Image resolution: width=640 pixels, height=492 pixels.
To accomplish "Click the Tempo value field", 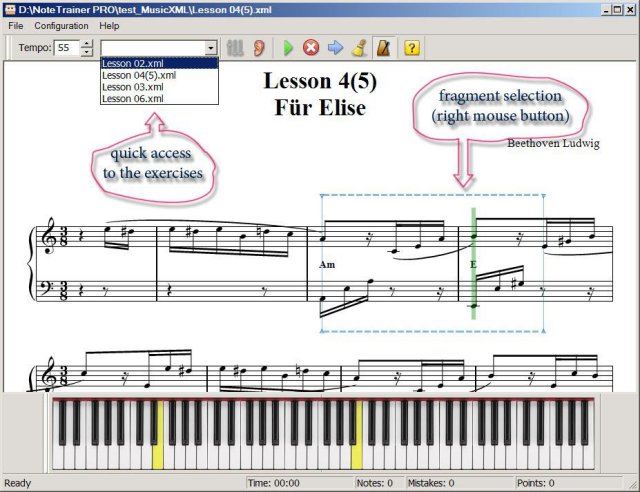I will pyautogui.click(x=67, y=48).
